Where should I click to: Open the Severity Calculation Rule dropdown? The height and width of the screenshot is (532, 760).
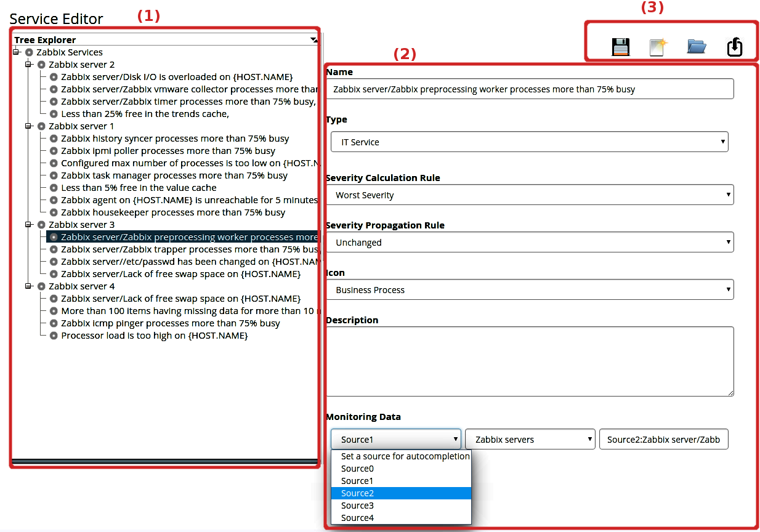pyautogui.click(x=529, y=195)
